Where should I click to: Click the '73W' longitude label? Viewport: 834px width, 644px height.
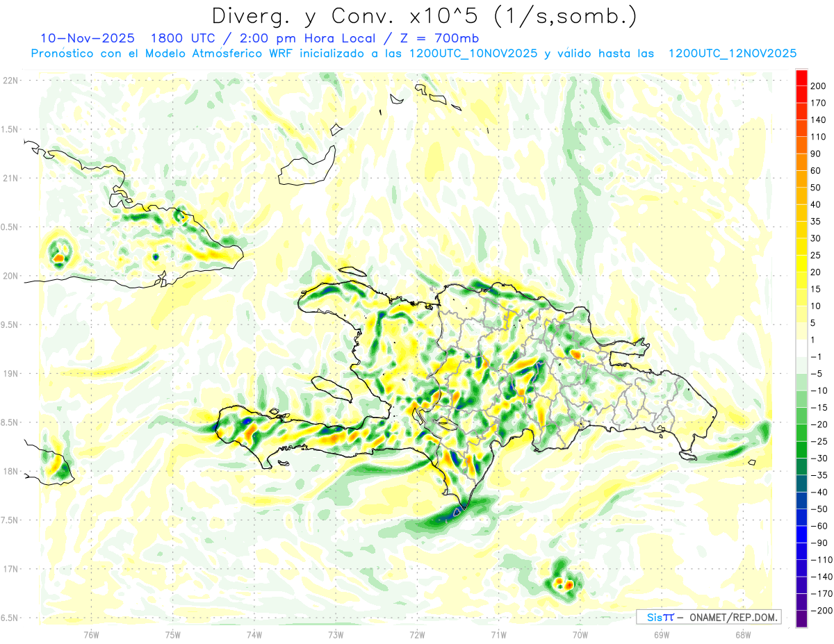pyautogui.click(x=335, y=634)
